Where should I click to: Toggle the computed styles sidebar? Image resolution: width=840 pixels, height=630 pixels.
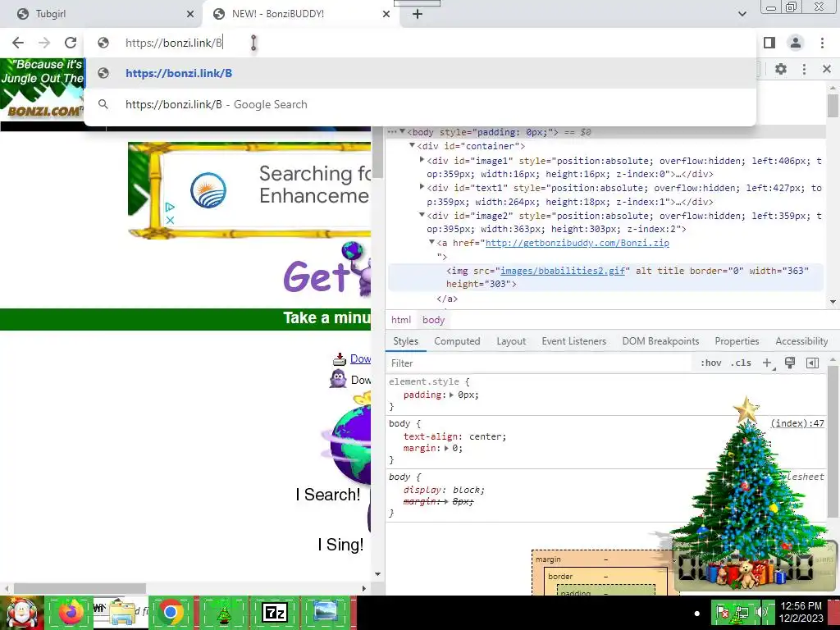point(812,363)
